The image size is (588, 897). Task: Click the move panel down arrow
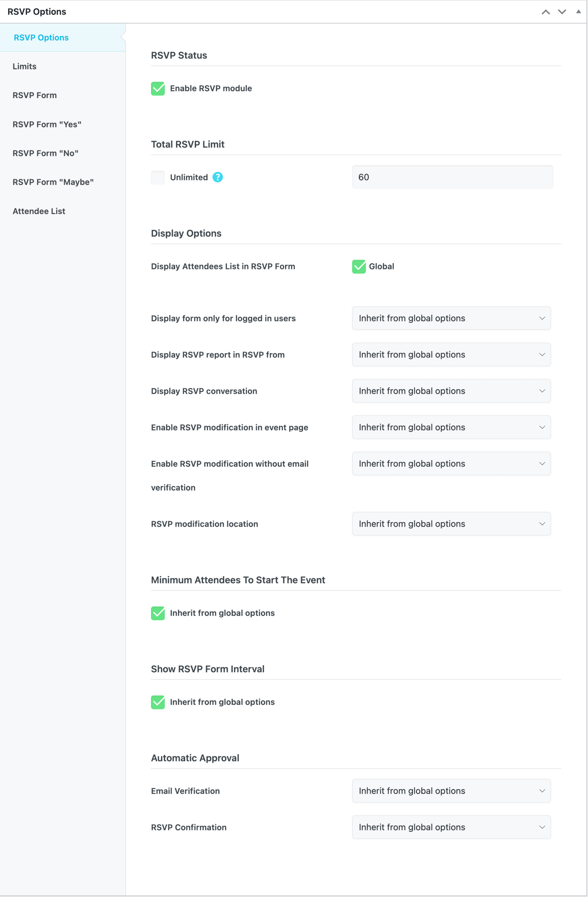562,12
